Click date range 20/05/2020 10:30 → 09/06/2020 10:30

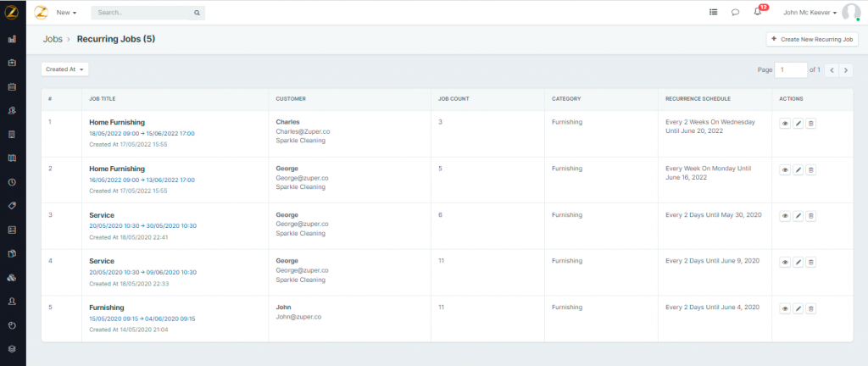(x=142, y=273)
